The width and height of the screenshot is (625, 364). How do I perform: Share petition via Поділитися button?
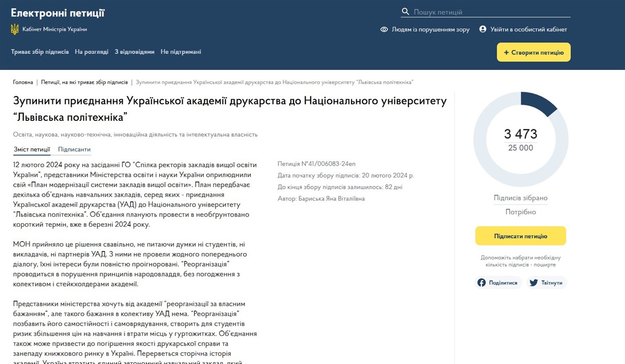(498, 283)
